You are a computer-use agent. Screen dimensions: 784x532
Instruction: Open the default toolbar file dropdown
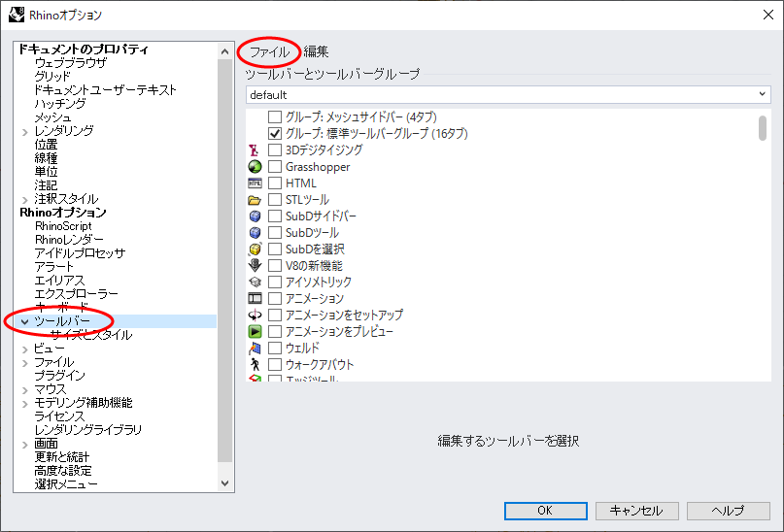[x=507, y=95]
